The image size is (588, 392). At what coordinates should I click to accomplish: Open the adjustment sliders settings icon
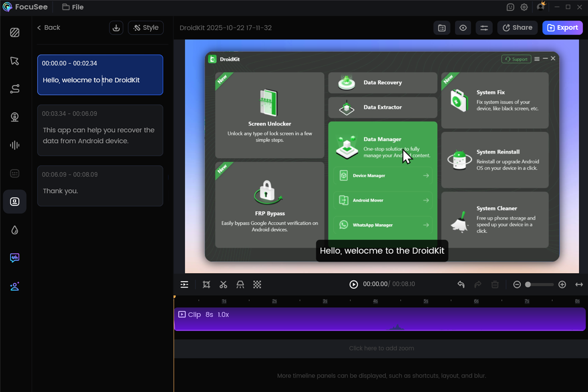point(484,28)
